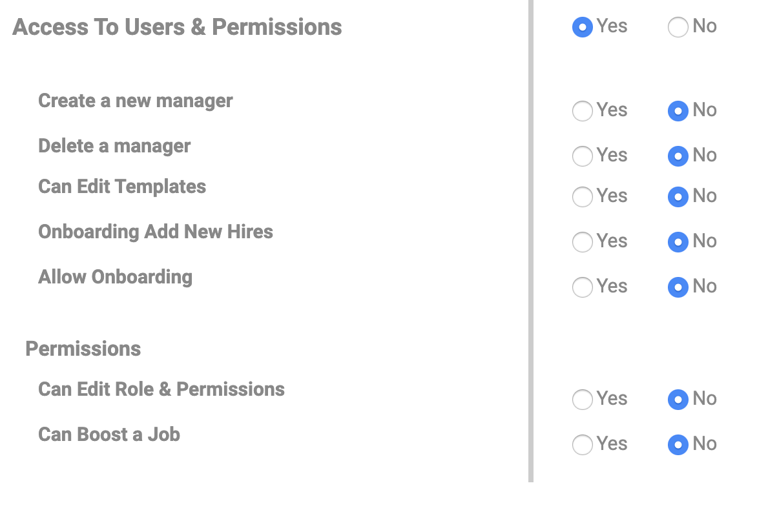Click the Access To Users & Permissions heading

pos(177,27)
